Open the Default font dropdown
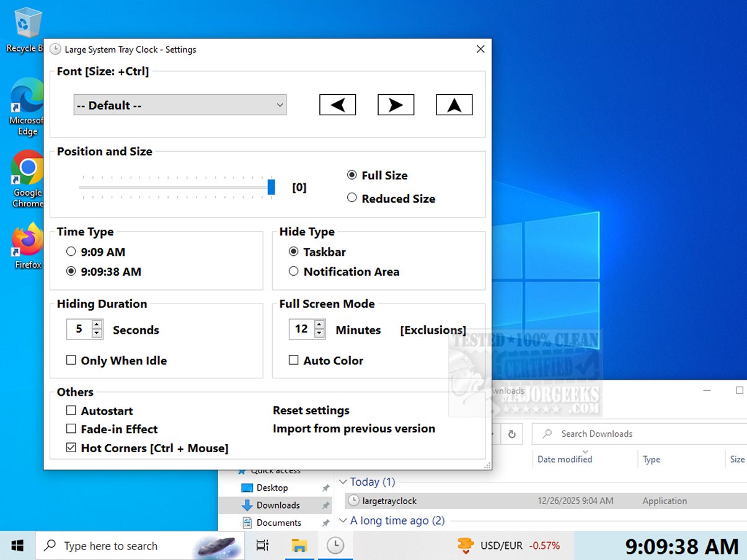Image resolution: width=747 pixels, height=560 pixels. click(x=180, y=105)
